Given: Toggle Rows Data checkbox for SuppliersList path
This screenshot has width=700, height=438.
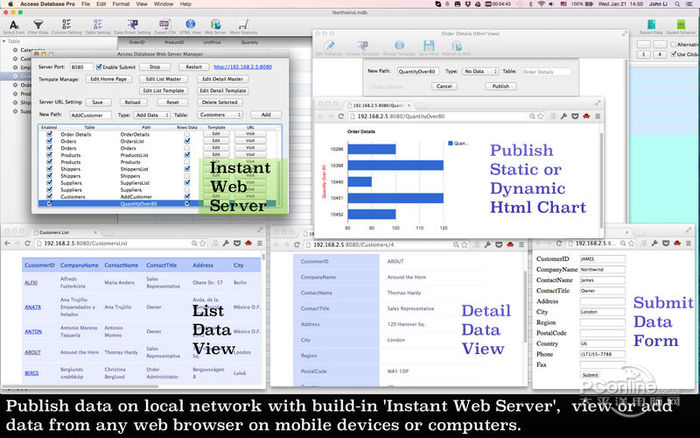Looking at the screenshot, I should tap(187, 183).
